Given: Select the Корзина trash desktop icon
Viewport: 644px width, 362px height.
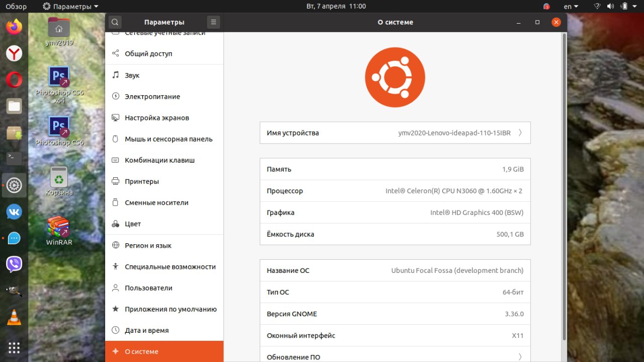Looking at the screenshot, I should (59, 181).
